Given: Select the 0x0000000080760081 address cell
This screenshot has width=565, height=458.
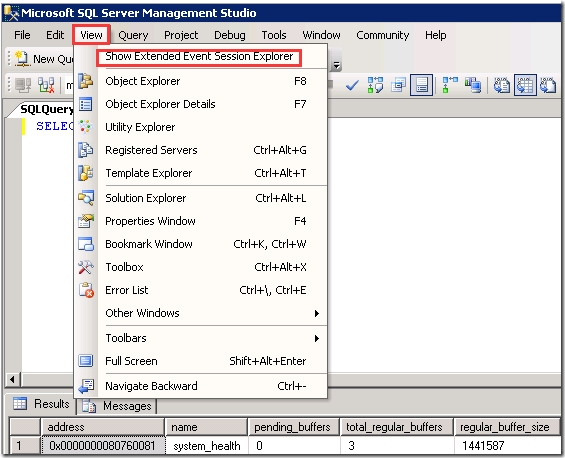Looking at the screenshot, I should (x=103, y=446).
